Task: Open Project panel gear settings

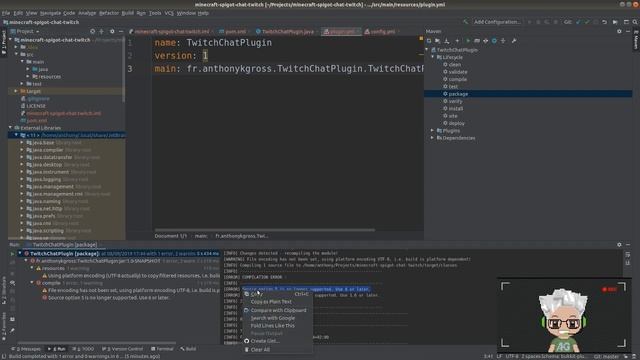Action: coord(112,31)
